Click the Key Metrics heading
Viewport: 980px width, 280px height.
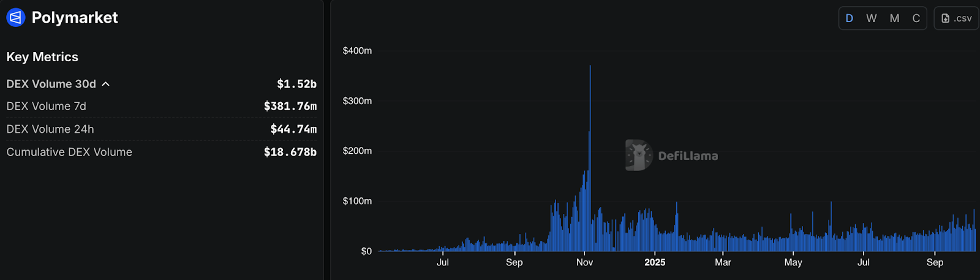42,57
